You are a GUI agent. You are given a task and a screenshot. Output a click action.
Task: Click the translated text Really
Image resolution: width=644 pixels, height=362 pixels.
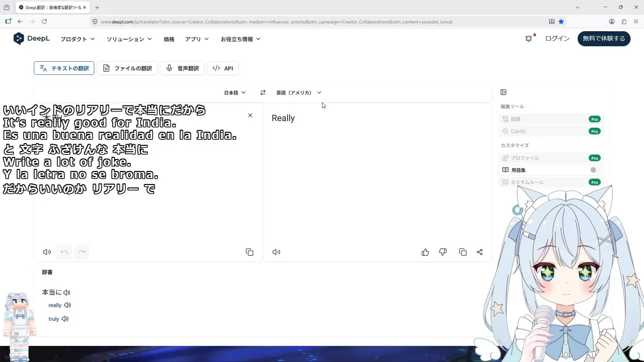pos(283,118)
